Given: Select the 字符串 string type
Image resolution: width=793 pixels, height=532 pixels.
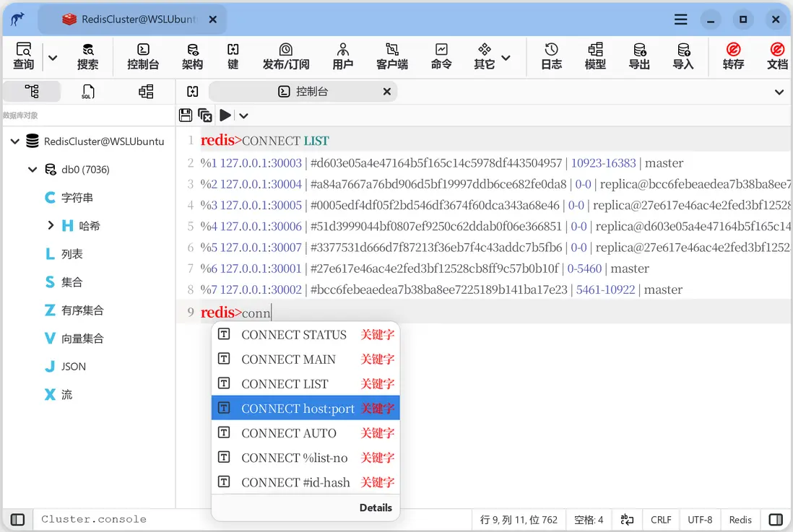Looking at the screenshot, I should point(77,198).
